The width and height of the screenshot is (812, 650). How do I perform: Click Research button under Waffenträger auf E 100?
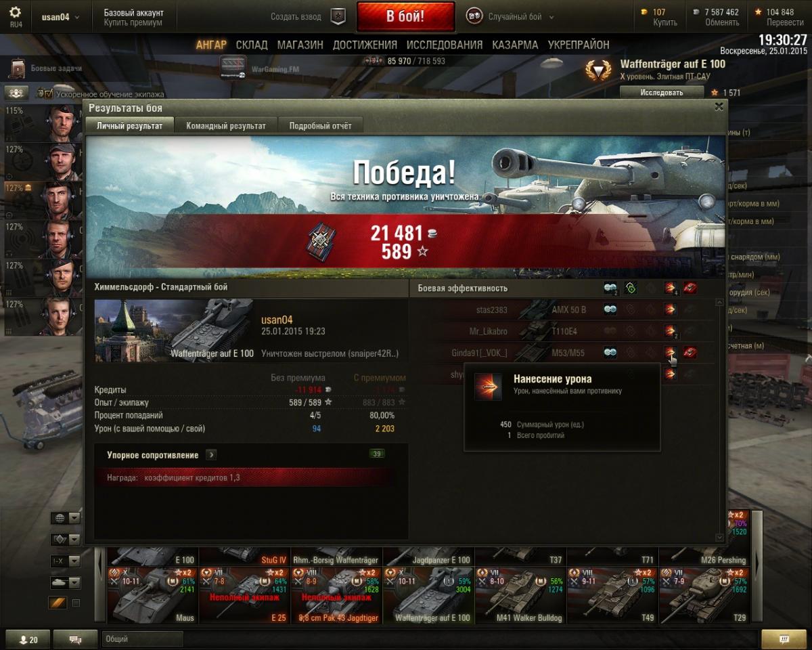click(x=662, y=92)
